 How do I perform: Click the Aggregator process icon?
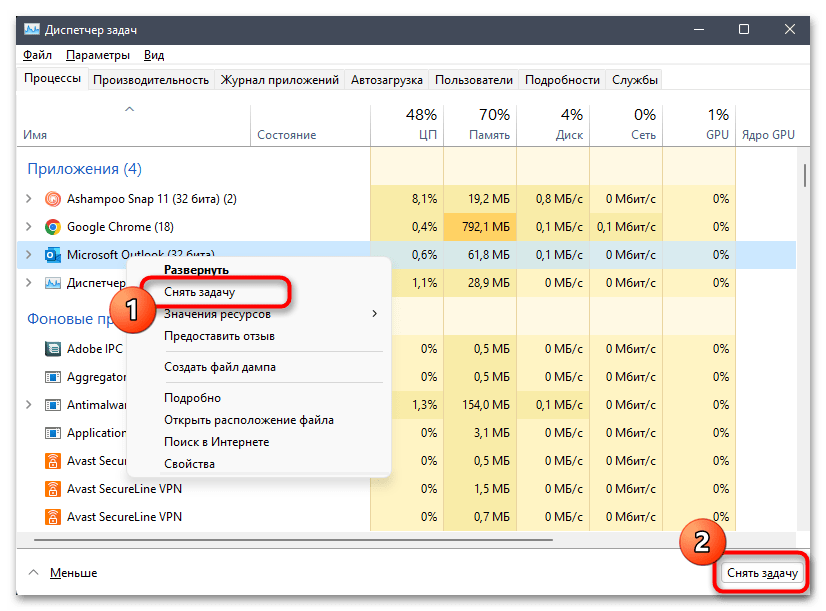point(53,377)
